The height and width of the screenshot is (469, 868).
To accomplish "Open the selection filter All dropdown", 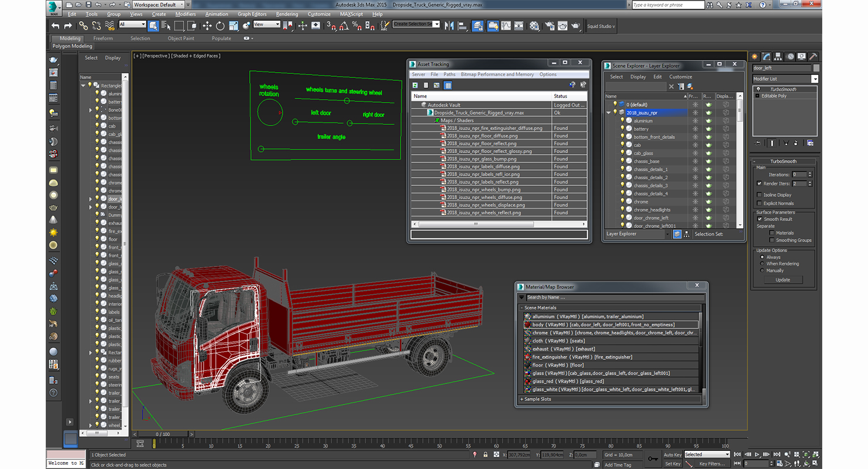I will [x=132, y=25].
